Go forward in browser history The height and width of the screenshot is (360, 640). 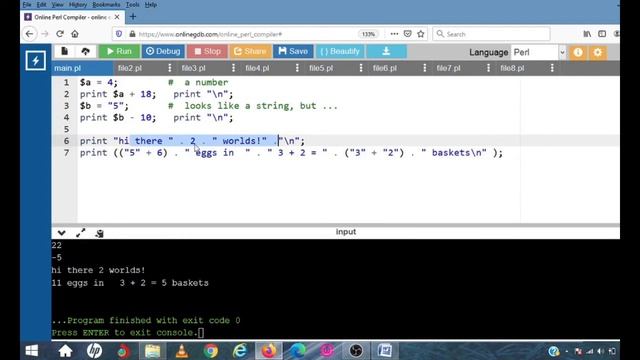click(x=45, y=34)
